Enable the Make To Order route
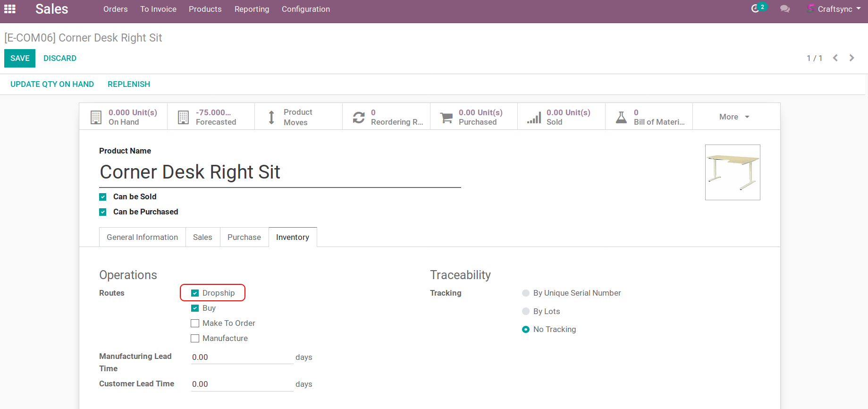868x409 pixels. [x=195, y=324]
